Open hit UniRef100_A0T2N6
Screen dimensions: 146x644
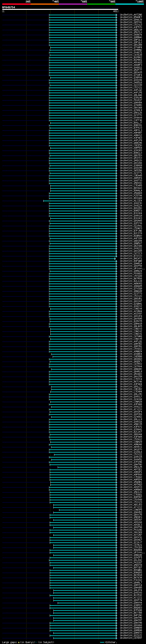(x=131, y=15)
